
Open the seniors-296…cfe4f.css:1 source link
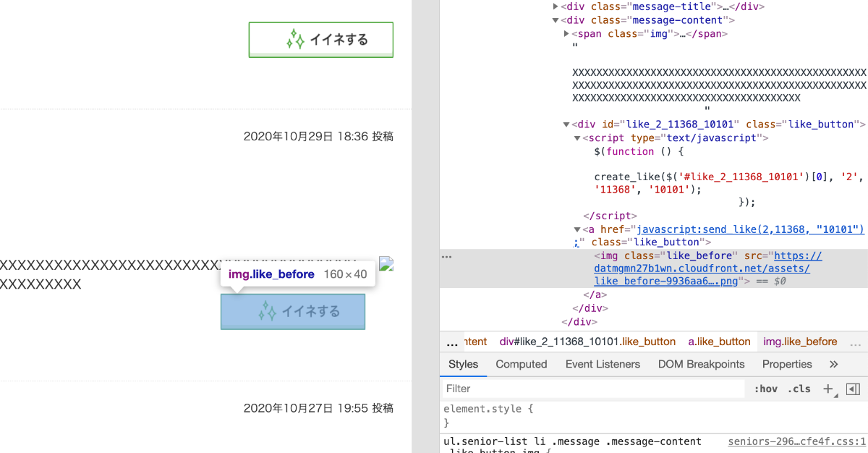coord(796,441)
